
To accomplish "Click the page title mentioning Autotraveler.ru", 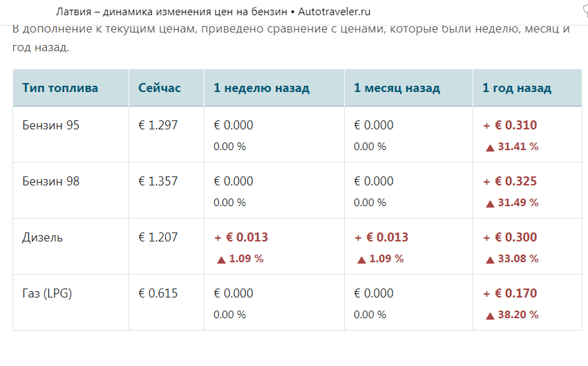I will [x=213, y=12].
